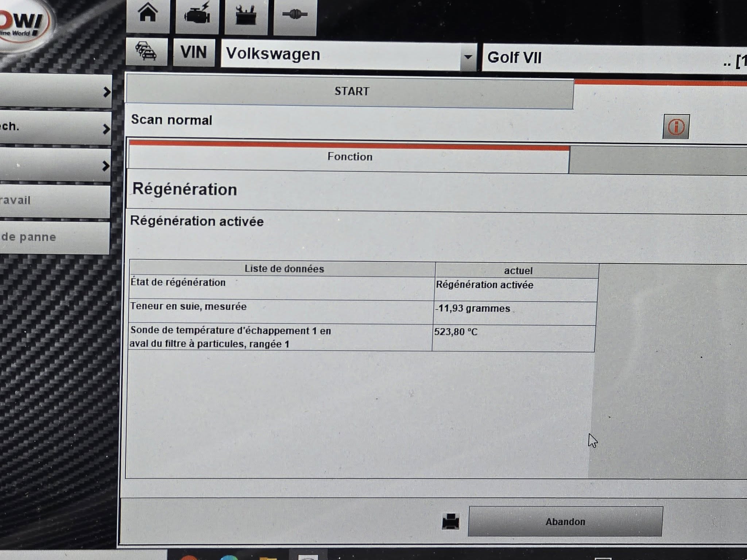Viewport: 747px width, 560px height.
Task: Click the '-11,93 grammes' value cell
Action: pyautogui.click(x=515, y=313)
